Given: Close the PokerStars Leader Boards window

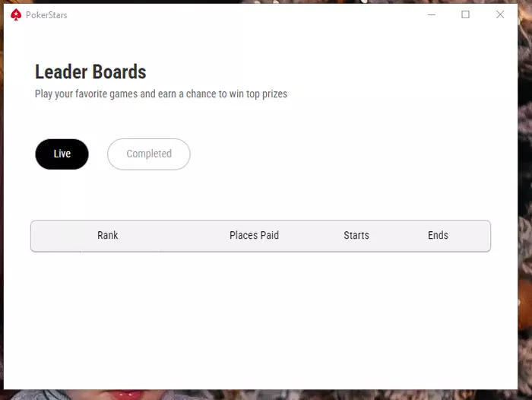Looking at the screenshot, I should (500, 14).
